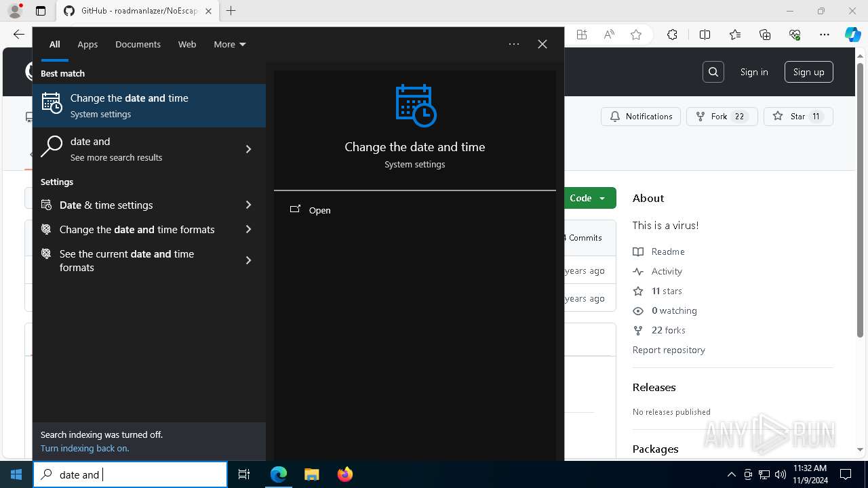
Task: Click Edge browser Copilot icon
Action: tap(852, 35)
